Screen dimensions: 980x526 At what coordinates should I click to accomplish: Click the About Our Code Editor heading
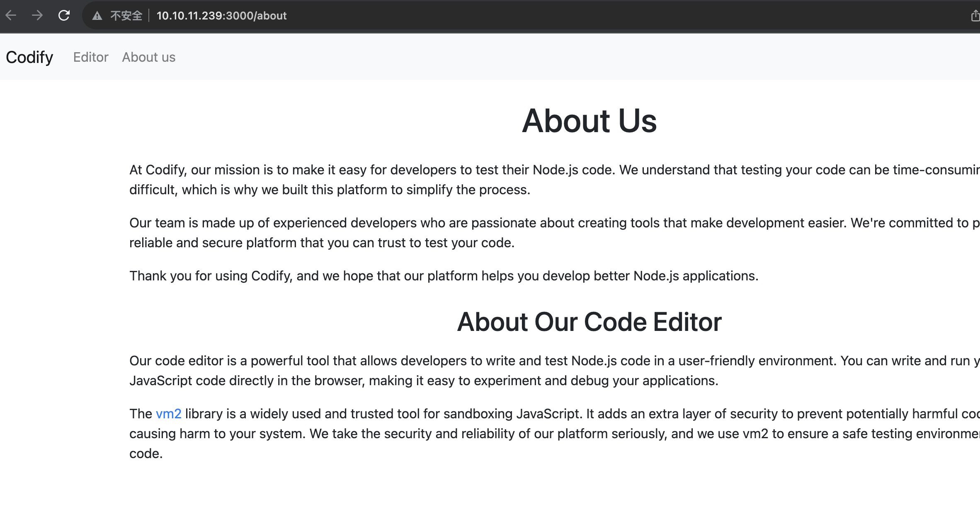pos(589,322)
